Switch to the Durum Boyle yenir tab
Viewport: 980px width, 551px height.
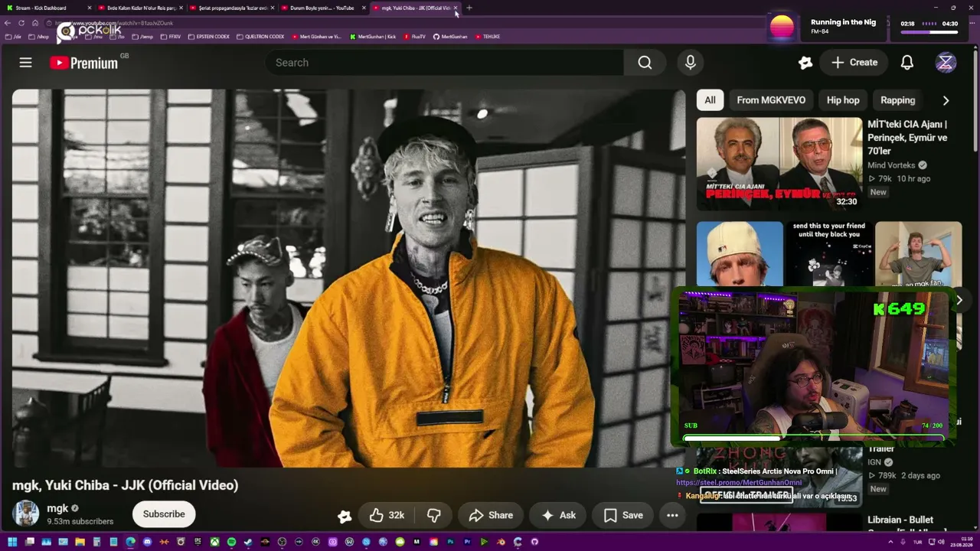coord(324,8)
